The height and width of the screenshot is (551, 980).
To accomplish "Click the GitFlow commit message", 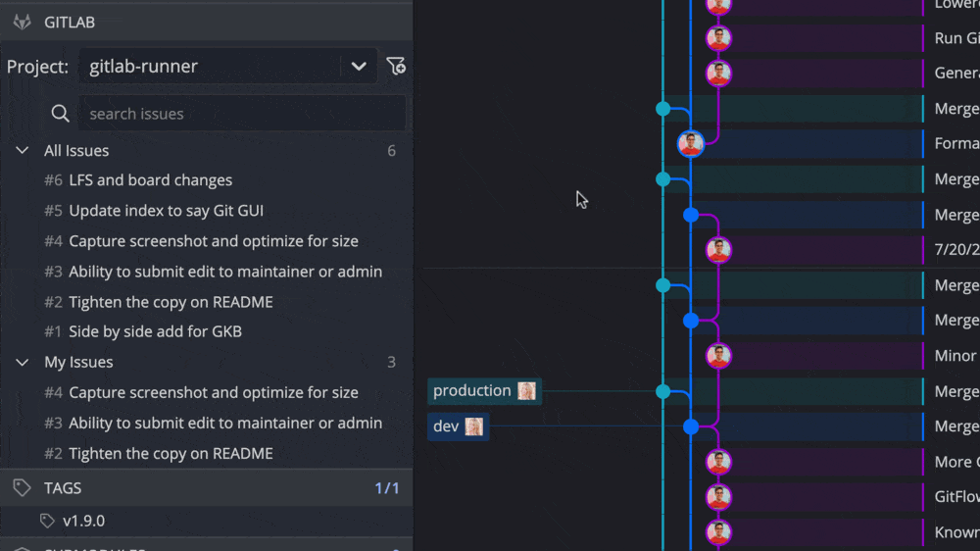I will (x=956, y=497).
